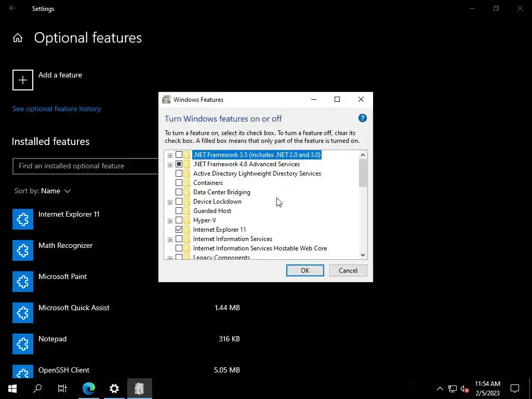This screenshot has width=532, height=399.
Task: Select Guarded Host label in list
Action: click(x=212, y=211)
